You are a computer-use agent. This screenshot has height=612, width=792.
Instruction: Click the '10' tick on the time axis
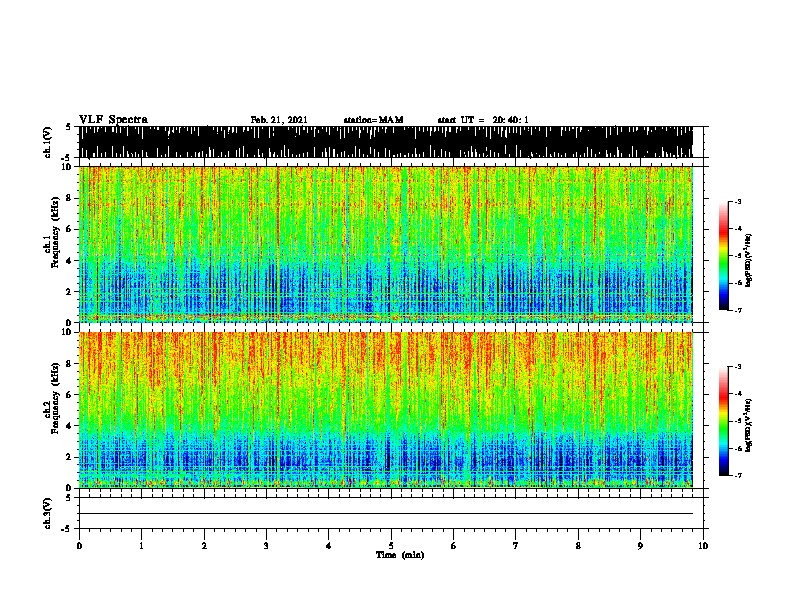click(x=703, y=546)
